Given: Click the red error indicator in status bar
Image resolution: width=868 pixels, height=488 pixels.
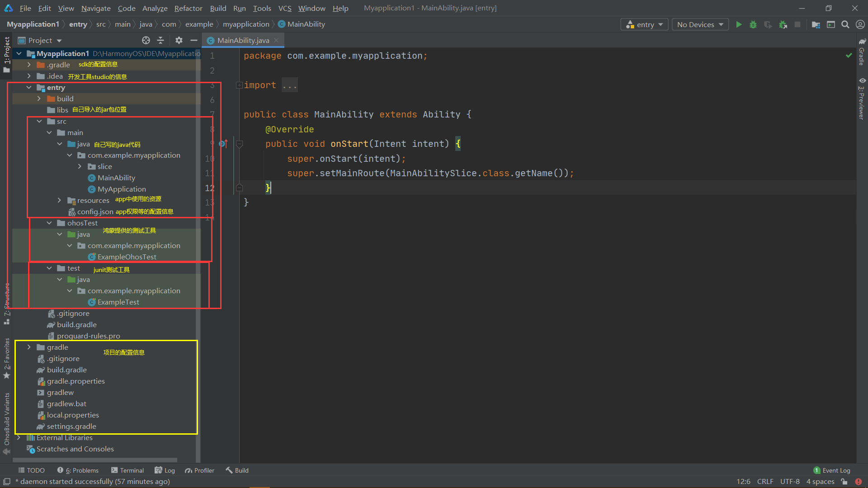Looking at the screenshot, I should (x=858, y=482).
